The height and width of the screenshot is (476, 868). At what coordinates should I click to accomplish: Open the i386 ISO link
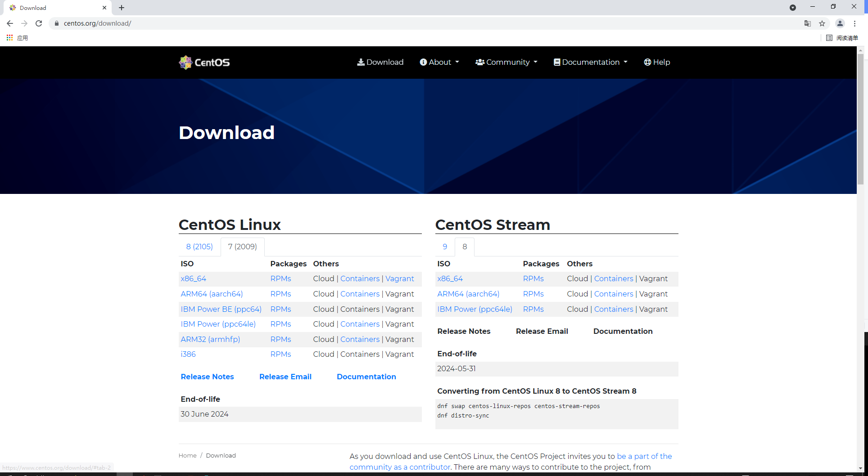188,354
